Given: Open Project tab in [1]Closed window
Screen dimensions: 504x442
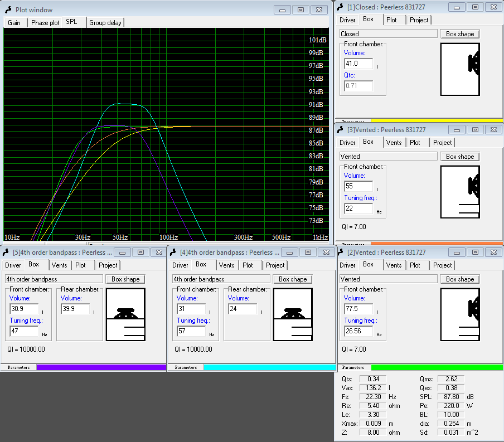Looking at the screenshot, I should coord(419,20).
